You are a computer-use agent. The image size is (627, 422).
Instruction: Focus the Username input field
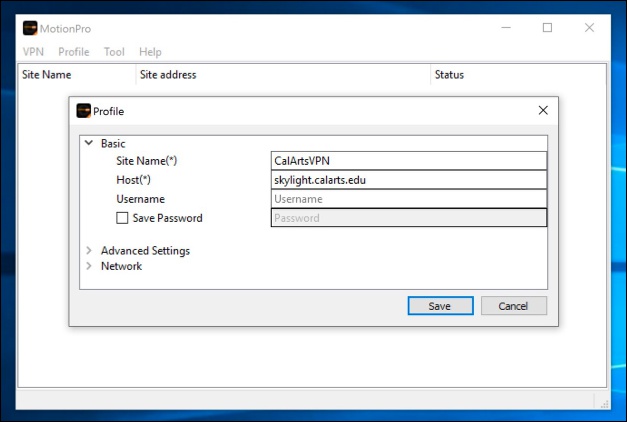click(x=409, y=199)
